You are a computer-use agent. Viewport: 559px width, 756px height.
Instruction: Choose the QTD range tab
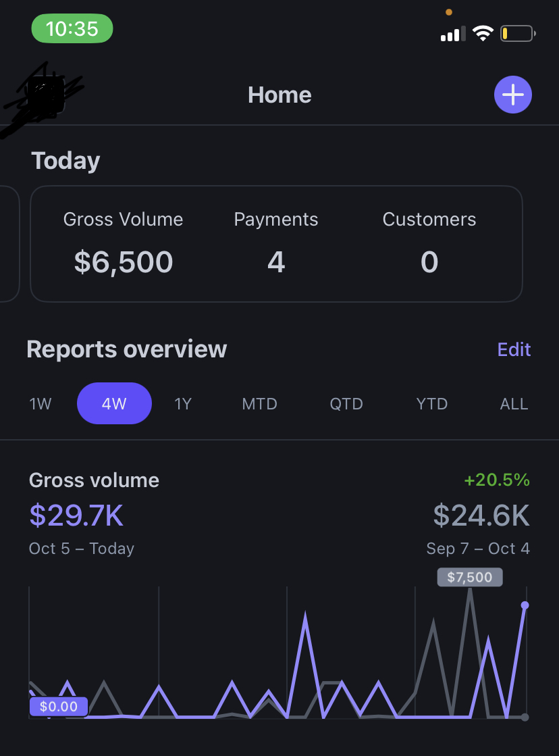coord(346,403)
